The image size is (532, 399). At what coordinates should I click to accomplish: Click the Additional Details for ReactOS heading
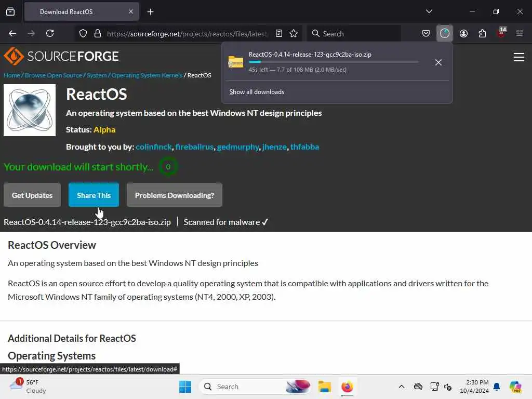[72, 338]
